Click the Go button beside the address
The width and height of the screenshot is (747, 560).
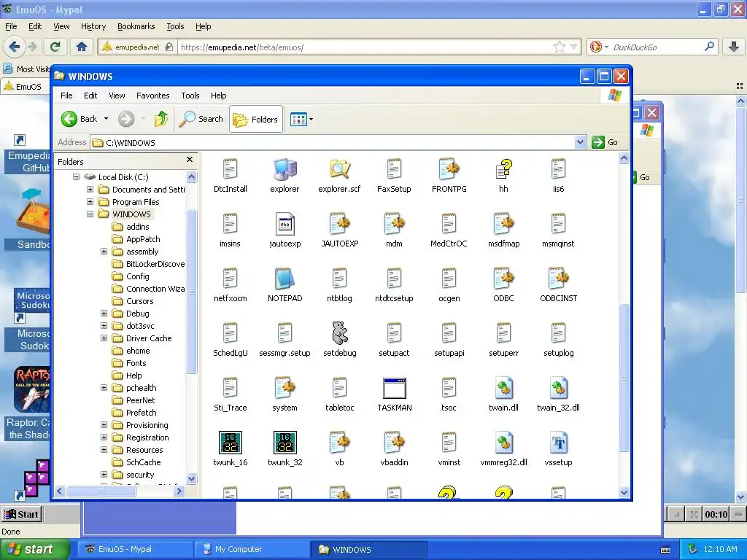click(605, 142)
